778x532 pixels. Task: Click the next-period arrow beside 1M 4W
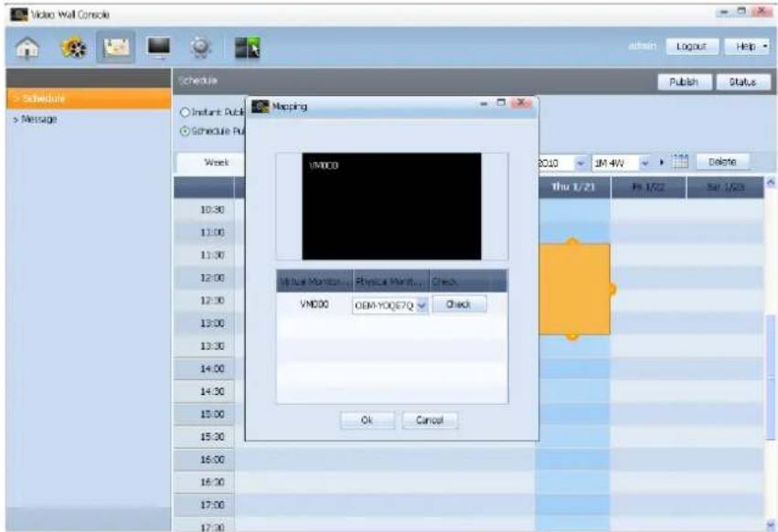tap(661, 163)
